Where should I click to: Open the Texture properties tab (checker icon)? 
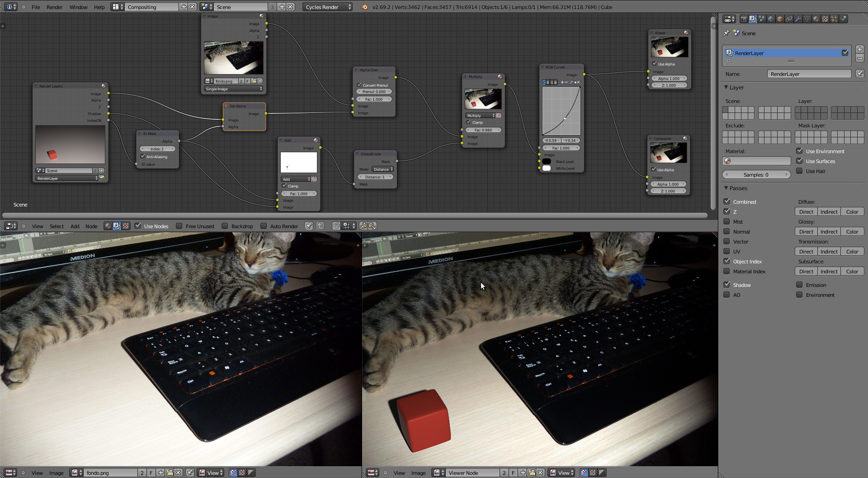click(825, 19)
